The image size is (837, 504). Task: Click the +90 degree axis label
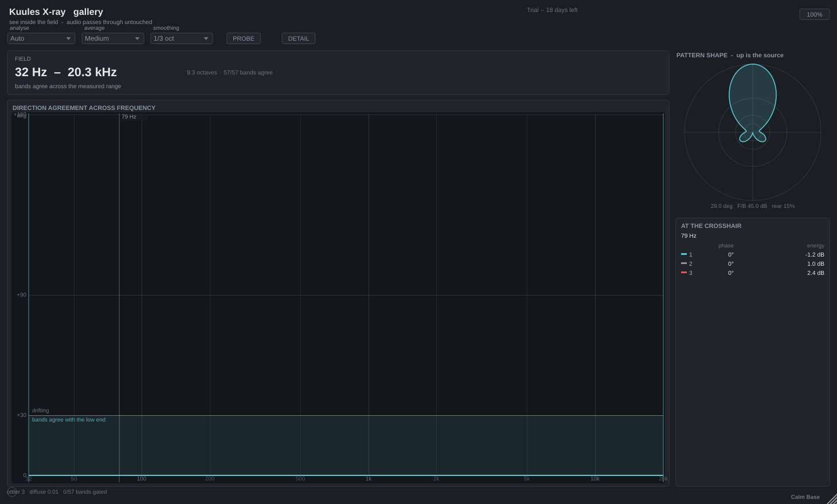click(21, 295)
